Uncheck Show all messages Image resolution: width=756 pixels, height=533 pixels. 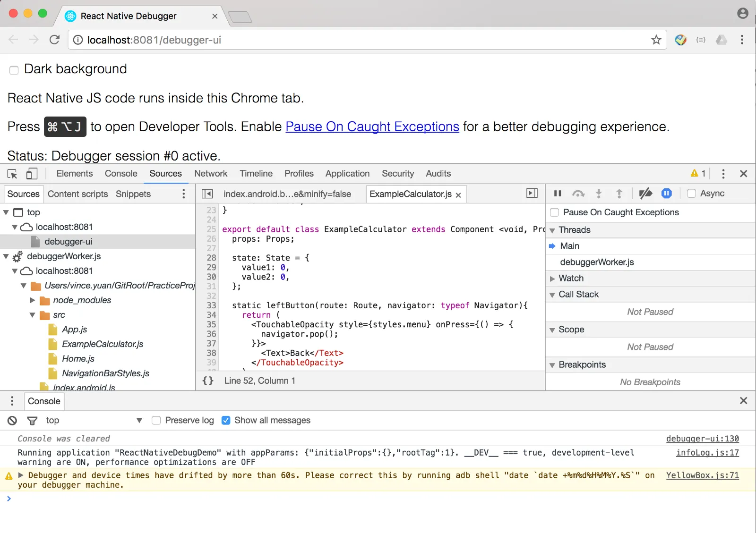coord(226,420)
